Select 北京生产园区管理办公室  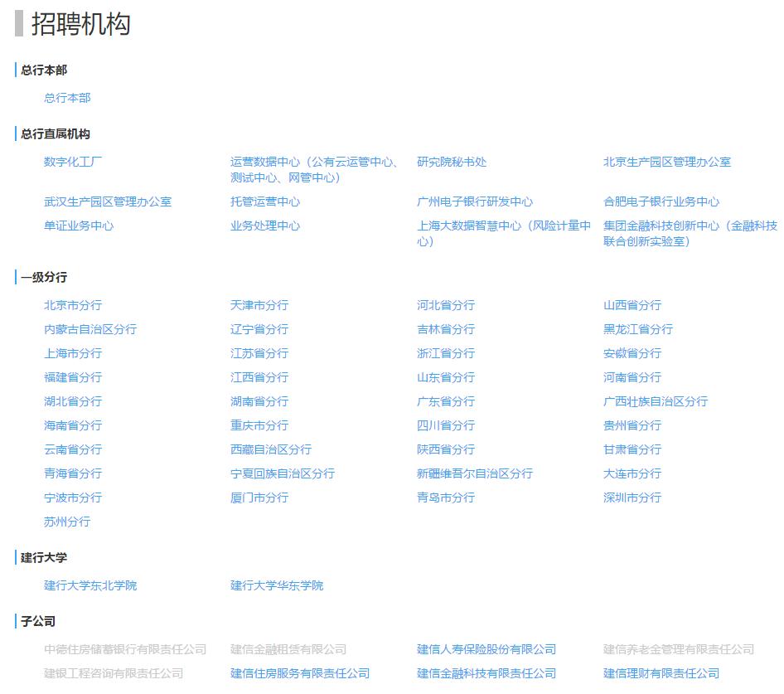668,162
